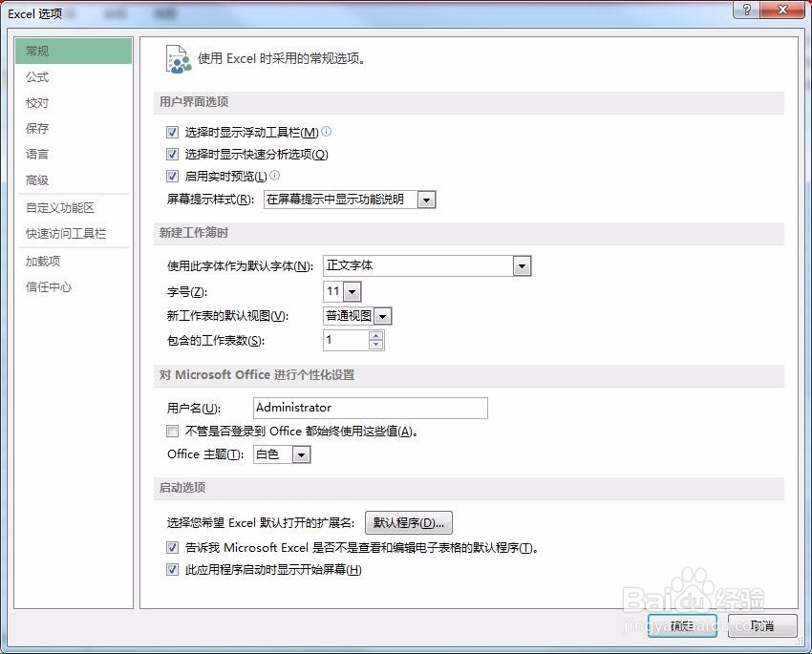The image size is (812, 654).
Task: Go to 保存 settings category
Action: click(x=74, y=128)
